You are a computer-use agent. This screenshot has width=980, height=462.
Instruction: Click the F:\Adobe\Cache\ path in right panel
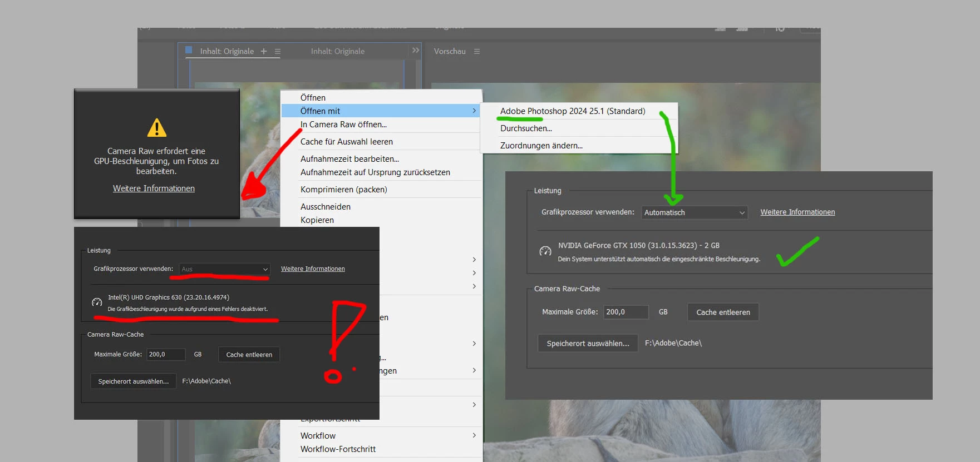click(673, 343)
